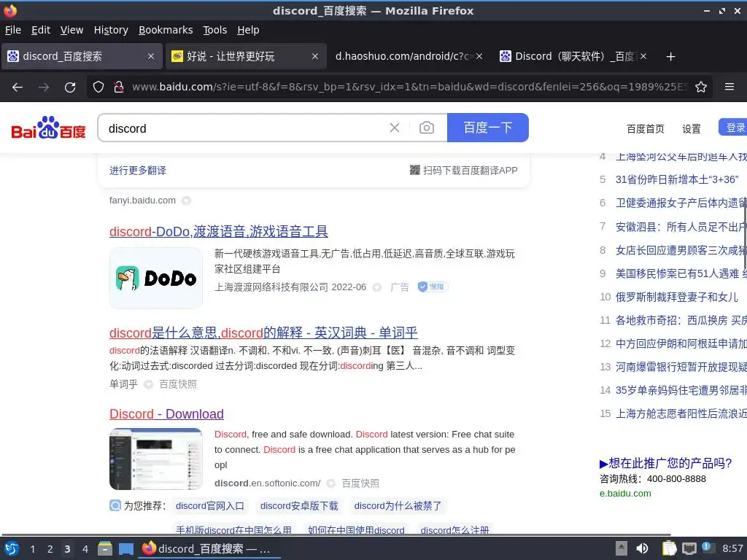Click the forward navigation arrow
The width and height of the screenshot is (747, 560).
(x=44, y=87)
